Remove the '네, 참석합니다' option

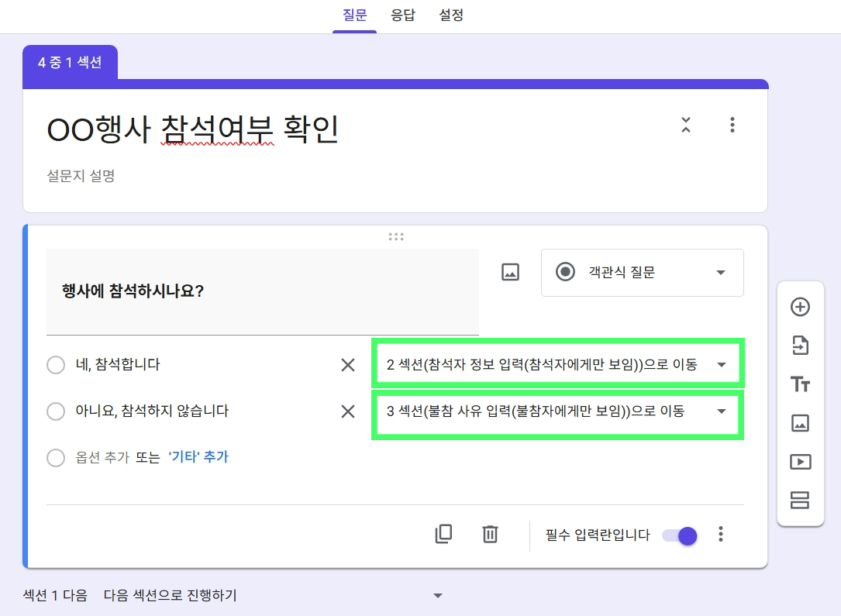[348, 365]
